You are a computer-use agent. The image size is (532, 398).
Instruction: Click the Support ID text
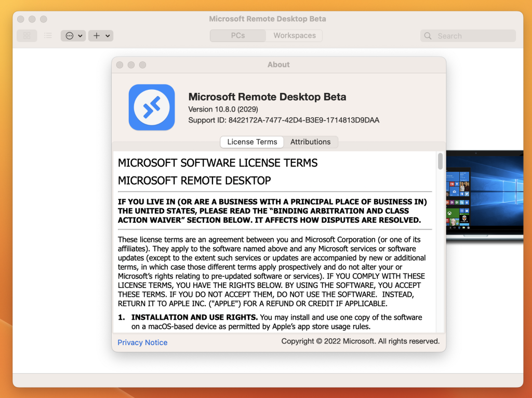point(284,120)
